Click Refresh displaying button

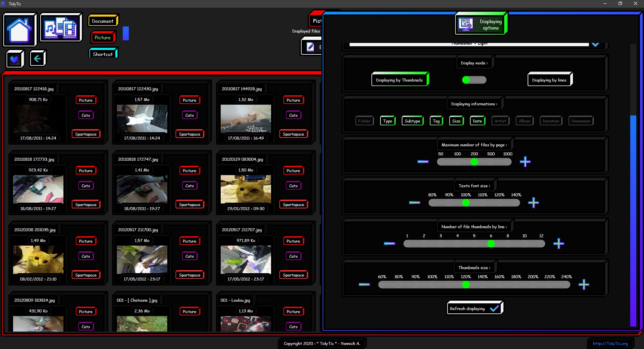(475, 308)
